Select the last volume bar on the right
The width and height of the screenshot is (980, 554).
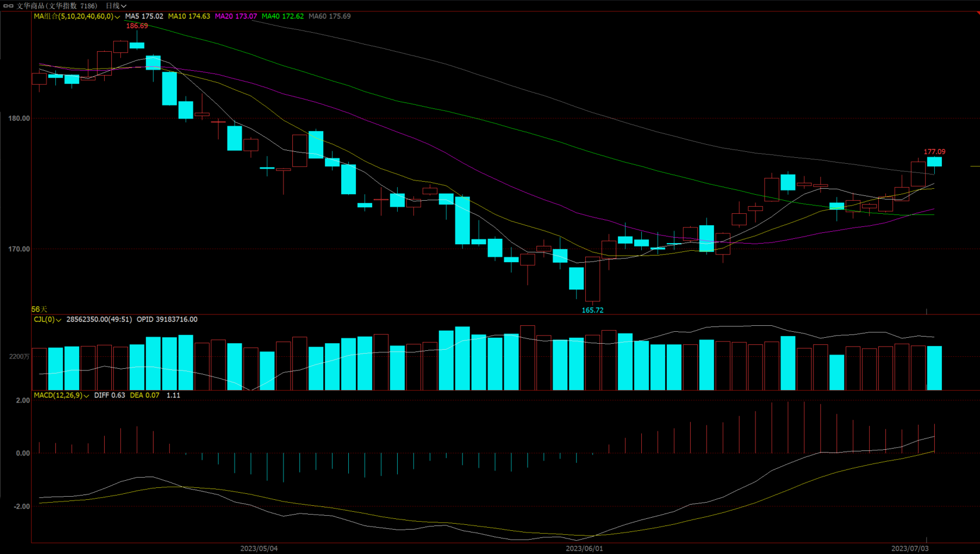click(x=934, y=368)
